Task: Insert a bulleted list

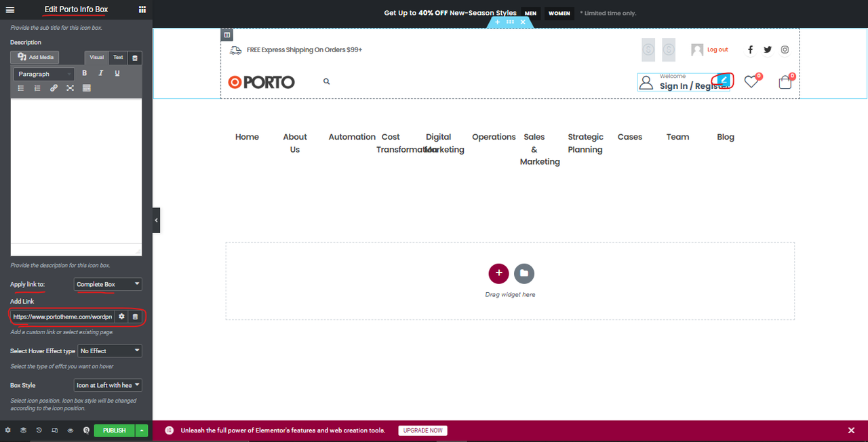Action: click(21, 88)
